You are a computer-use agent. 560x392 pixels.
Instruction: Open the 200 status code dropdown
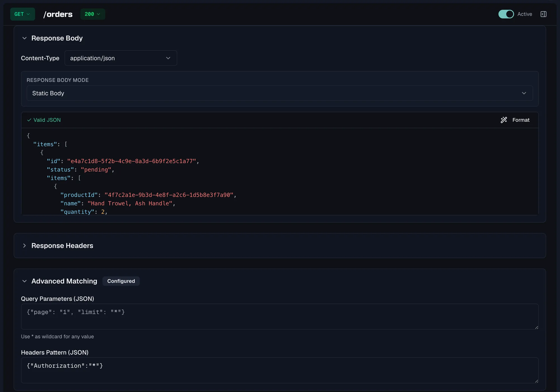pos(93,14)
